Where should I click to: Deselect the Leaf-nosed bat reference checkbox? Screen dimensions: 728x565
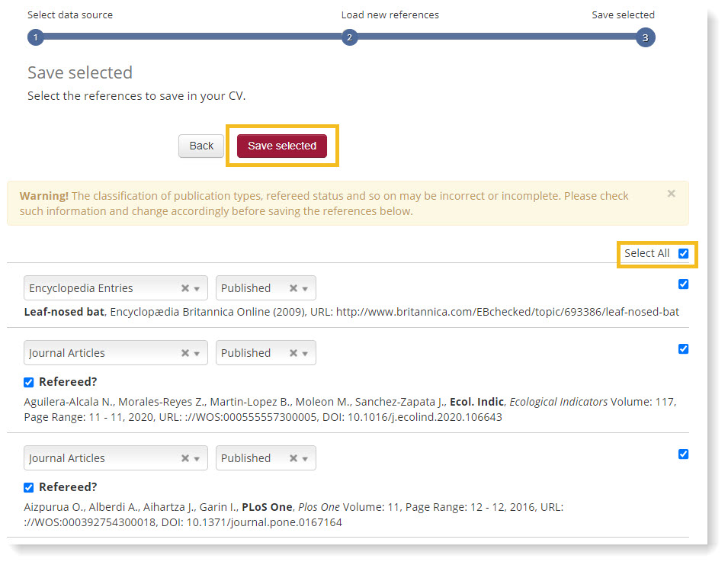pos(683,284)
